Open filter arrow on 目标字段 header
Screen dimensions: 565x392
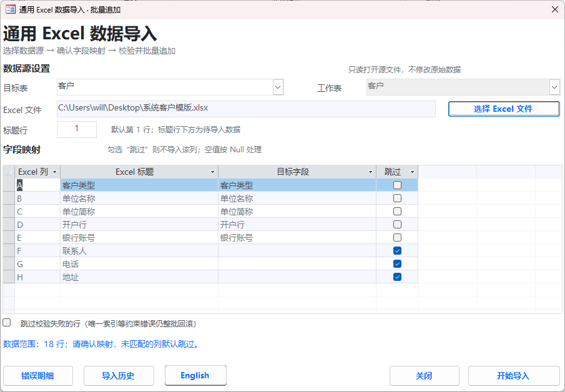point(370,172)
